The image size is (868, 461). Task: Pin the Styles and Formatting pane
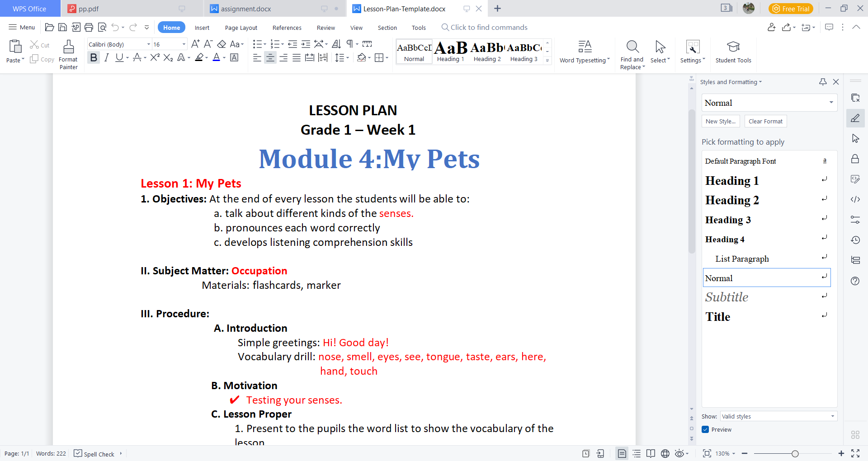coord(823,82)
